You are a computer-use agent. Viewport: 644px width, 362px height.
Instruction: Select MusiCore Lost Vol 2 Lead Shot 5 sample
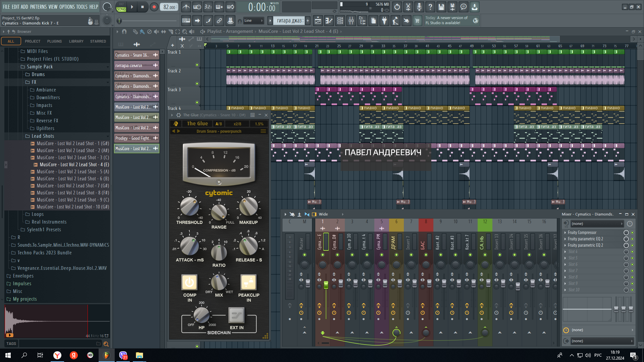point(73,172)
